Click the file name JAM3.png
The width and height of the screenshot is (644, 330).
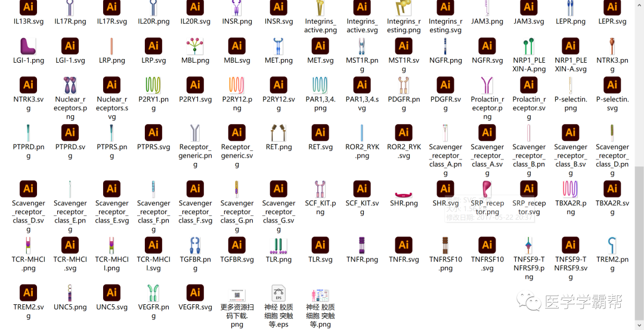tap(487, 21)
